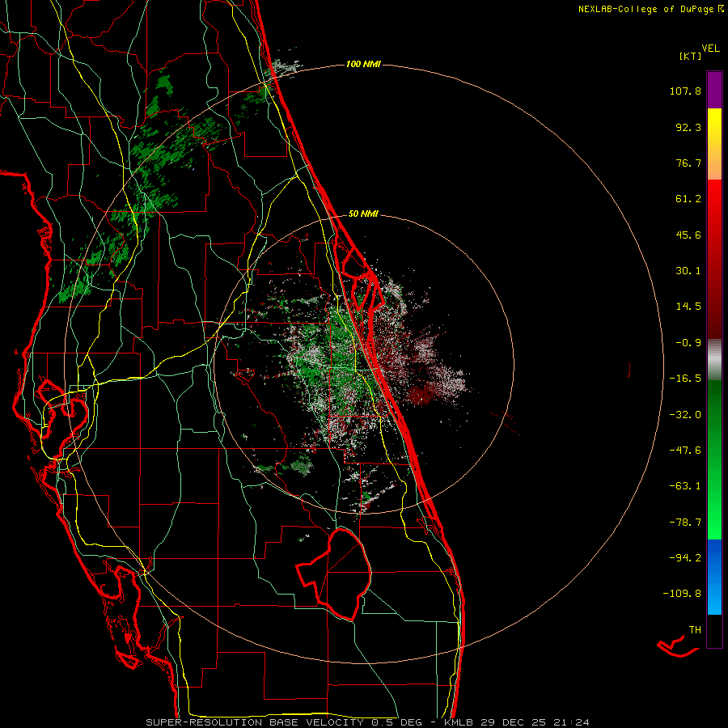Click the -63.1 scale value
Image resolution: width=728 pixels, height=728 pixels.
coord(685,486)
